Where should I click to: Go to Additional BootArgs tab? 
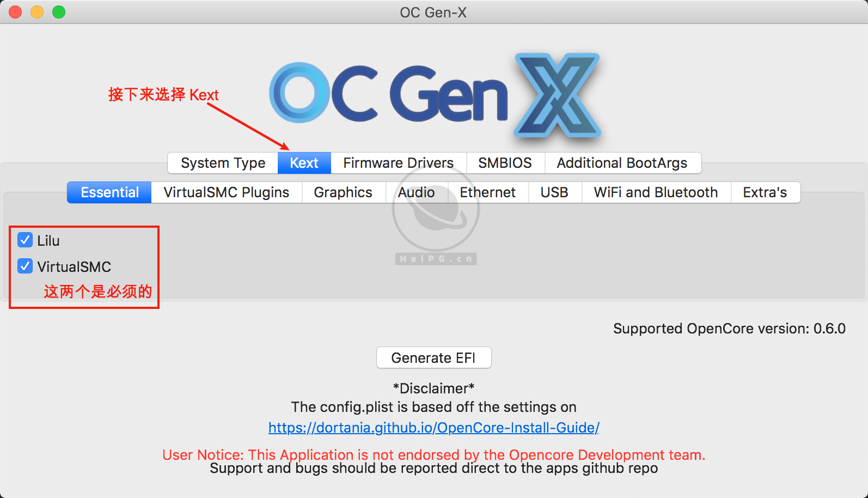pyautogui.click(x=622, y=163)
